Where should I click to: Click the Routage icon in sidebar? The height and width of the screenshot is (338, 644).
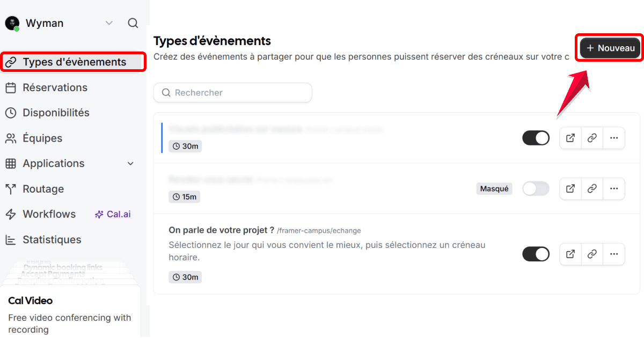click(x=11, y=189)
